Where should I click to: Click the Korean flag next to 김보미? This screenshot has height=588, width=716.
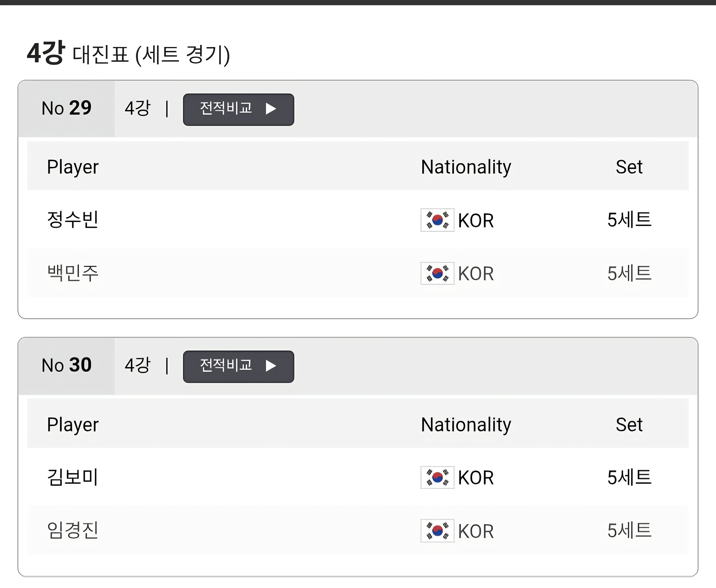[437, 477]
